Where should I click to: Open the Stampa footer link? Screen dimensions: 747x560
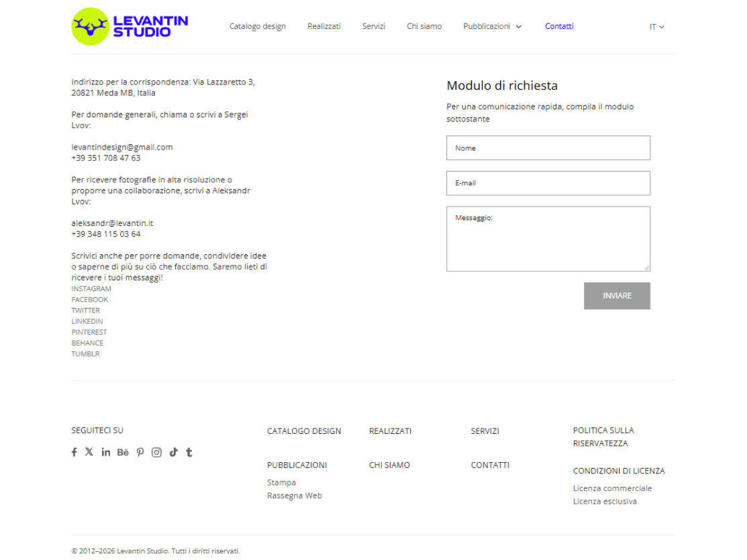pos(282,482)
